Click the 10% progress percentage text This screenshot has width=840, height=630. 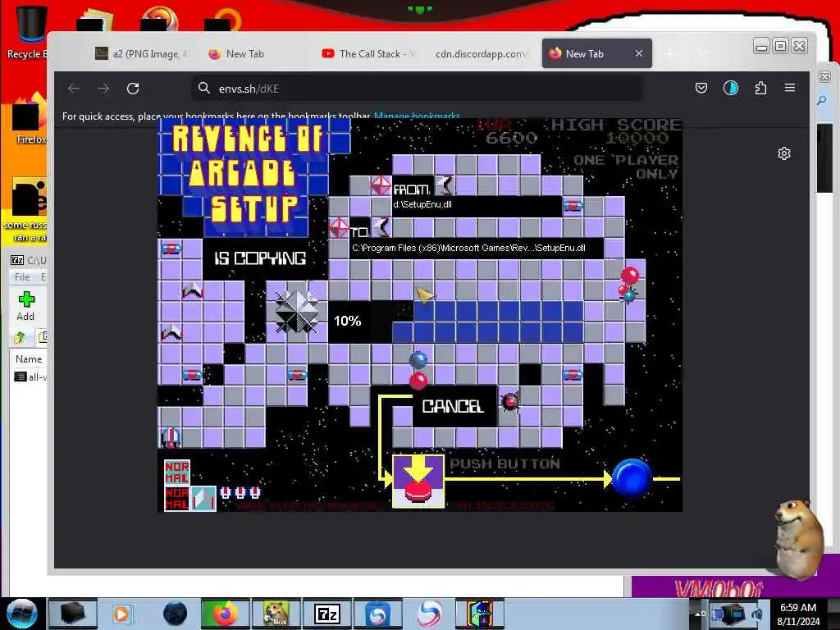point(347,321)
